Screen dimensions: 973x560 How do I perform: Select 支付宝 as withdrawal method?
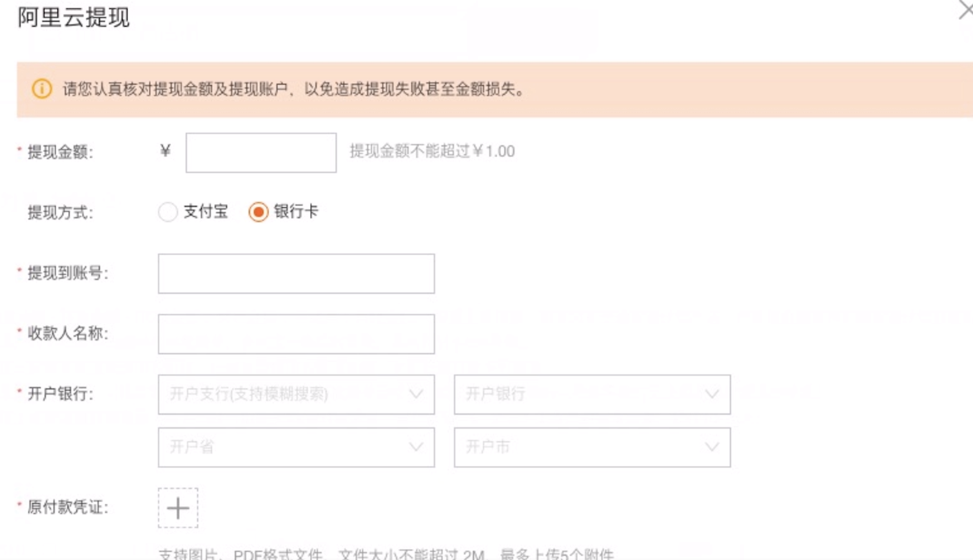click(x=168, y=212)
